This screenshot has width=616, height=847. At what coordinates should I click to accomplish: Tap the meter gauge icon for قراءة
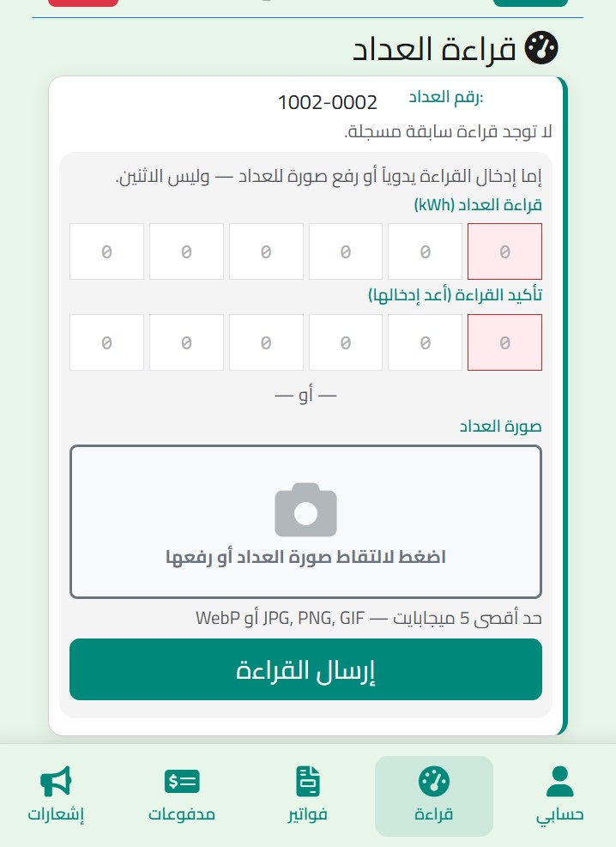[433, 782]
